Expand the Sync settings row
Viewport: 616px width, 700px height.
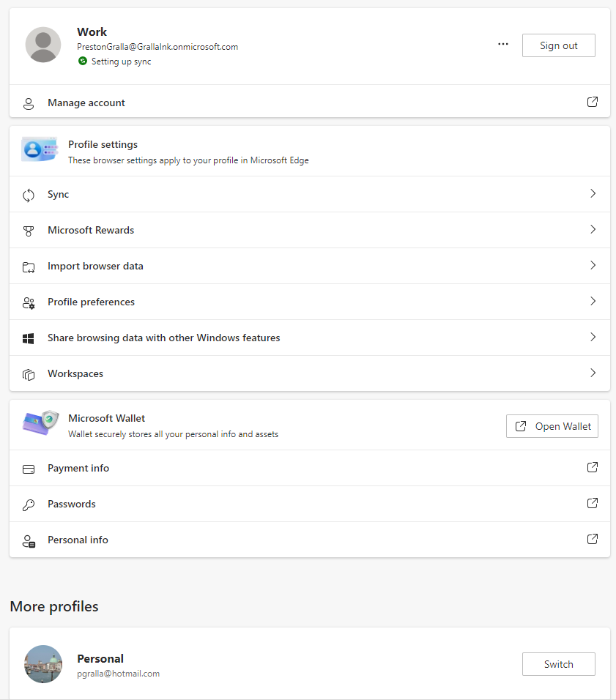point(593,194)
